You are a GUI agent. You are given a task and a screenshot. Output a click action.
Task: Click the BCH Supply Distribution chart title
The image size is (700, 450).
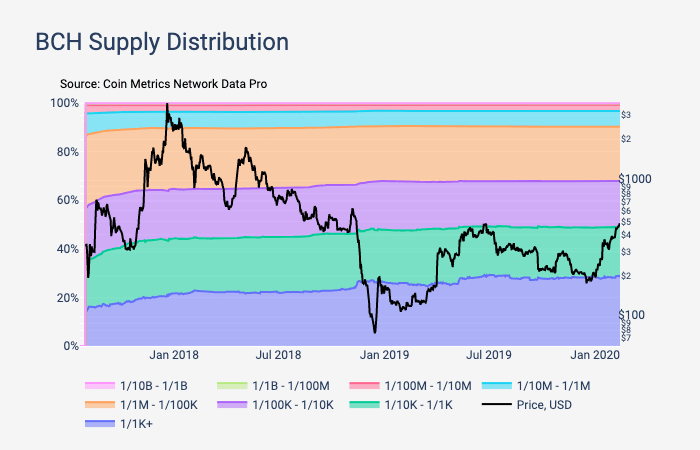pyautogui.click(x=162, y=43)
